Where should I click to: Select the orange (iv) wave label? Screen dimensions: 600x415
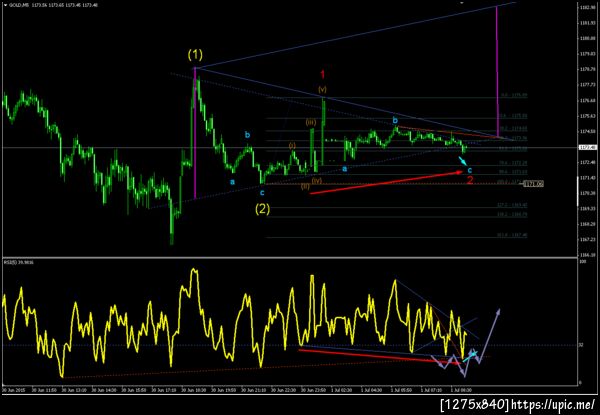coord(316,180)
